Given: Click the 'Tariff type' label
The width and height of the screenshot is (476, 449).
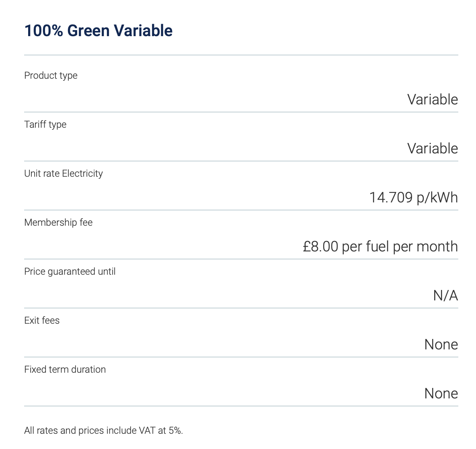Looking at the screenshot, I should [x=45, y=124].
